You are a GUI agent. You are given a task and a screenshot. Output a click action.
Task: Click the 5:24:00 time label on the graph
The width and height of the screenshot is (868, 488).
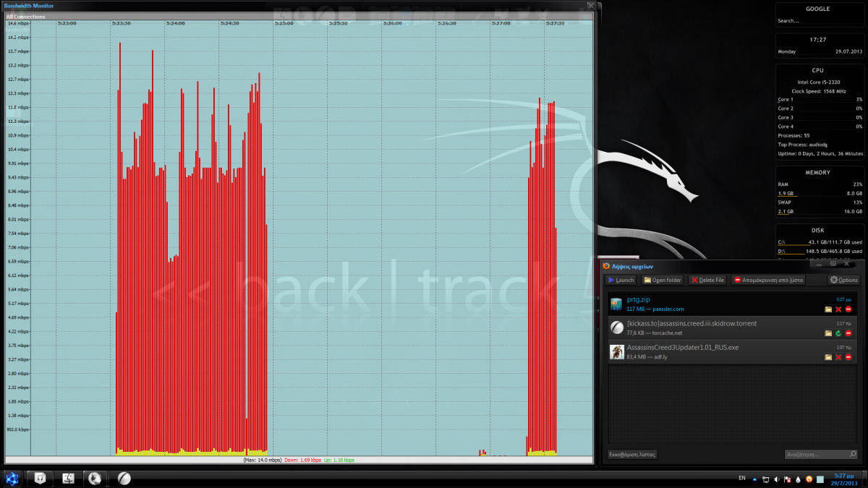click(x=176, y=23)
